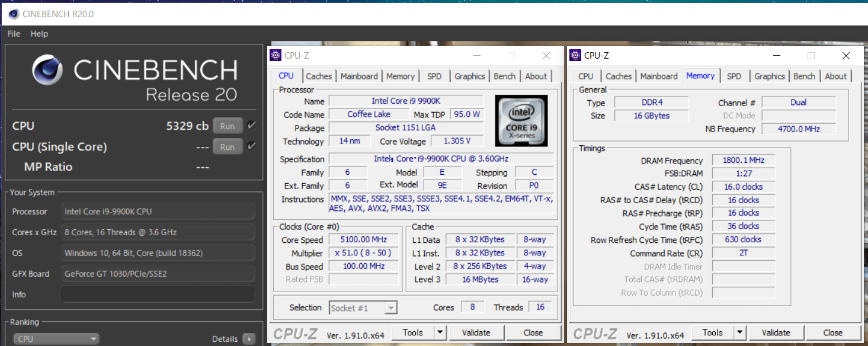The height and width of the screenshot is (346, 868).
Task: Click the Info input field in Your System
Action: [x=158, y=294]
